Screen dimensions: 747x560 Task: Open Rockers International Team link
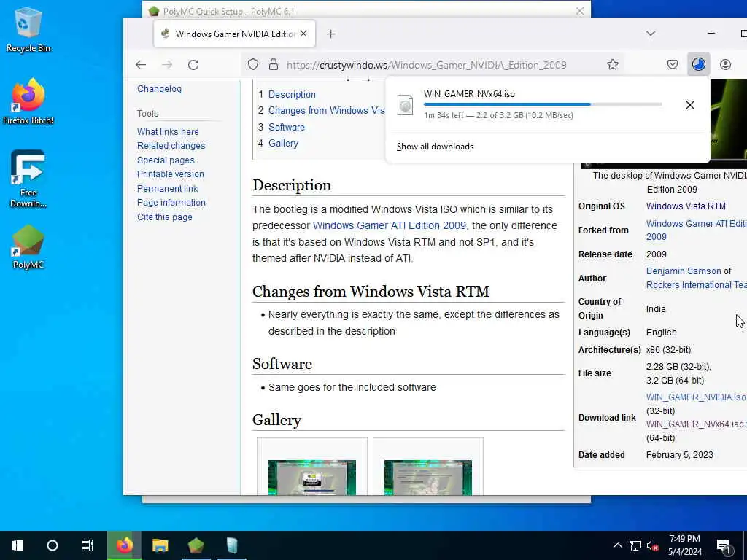(x=696, y=285)
